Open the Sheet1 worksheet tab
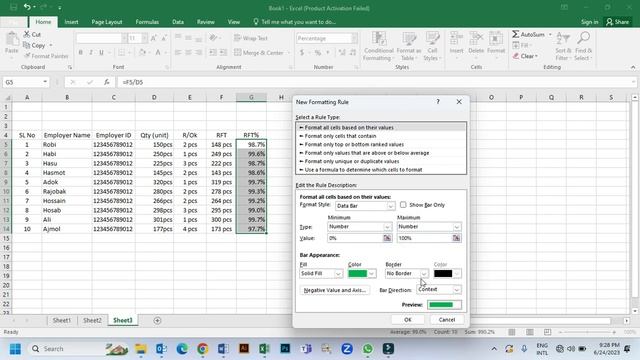 [62, 320]
